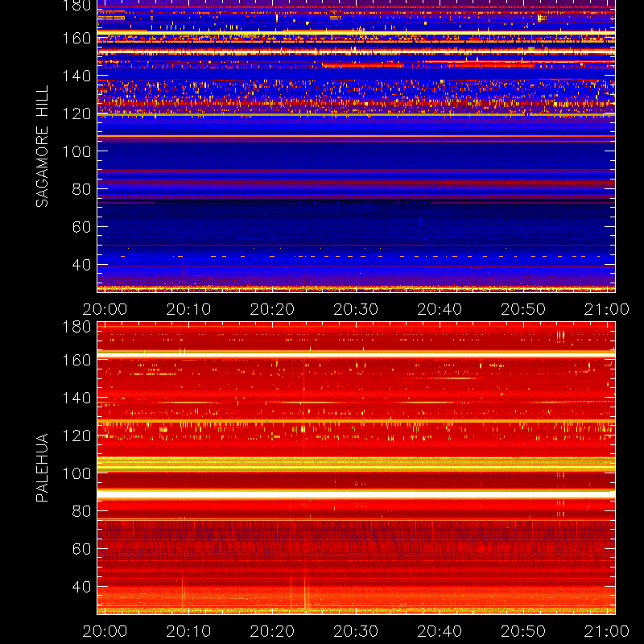Click the 20:40 time label under Sagamore Hill plot
Image resolution: width=644 pixels, height=644 pixels.
pos(440,309)
